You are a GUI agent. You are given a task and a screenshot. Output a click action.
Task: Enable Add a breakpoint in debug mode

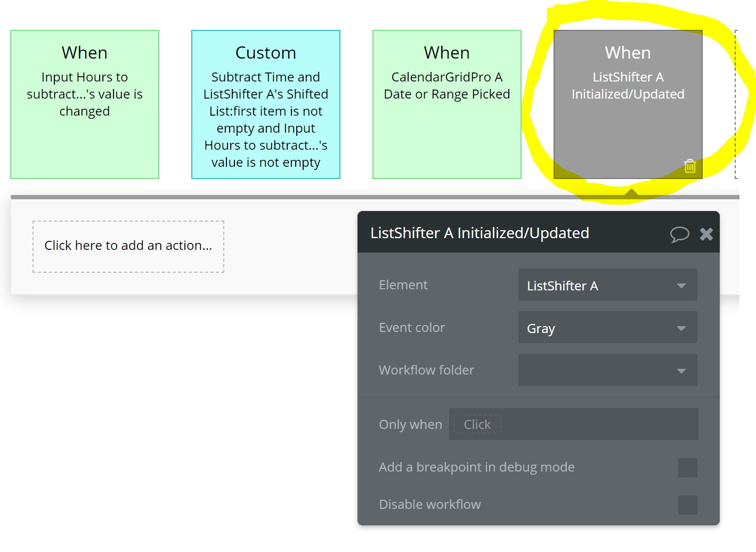coord(687,467)
